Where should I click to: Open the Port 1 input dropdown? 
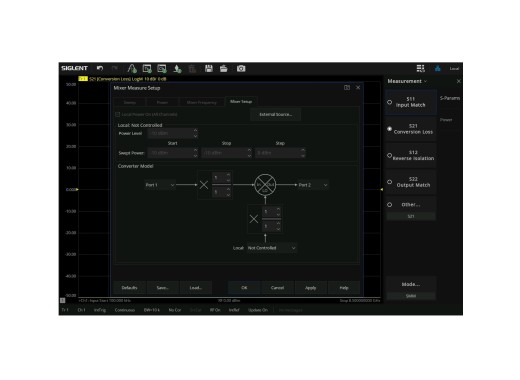[160, 185]
